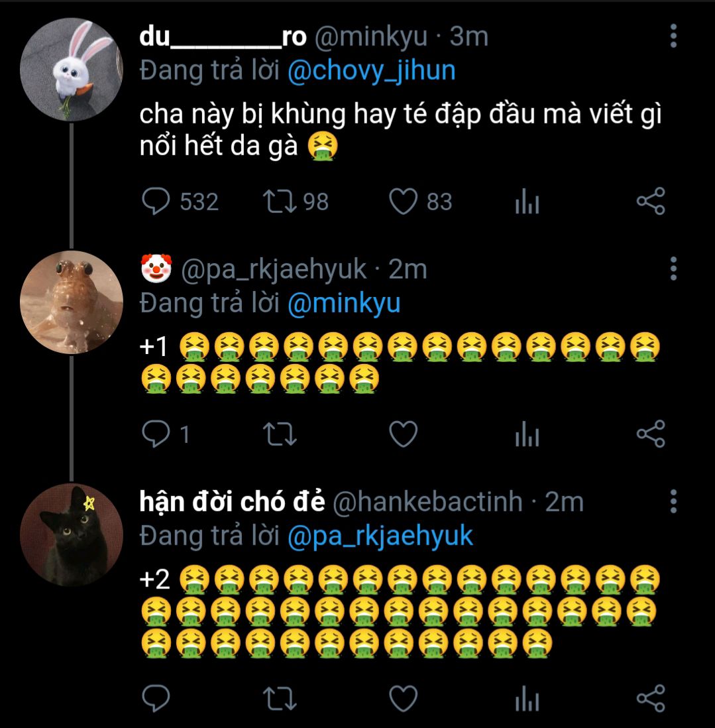Screen dimensions: 715x728
Task: Share @pa_rkjaehyuk's +1 tweet
Action: click(650, 434)
